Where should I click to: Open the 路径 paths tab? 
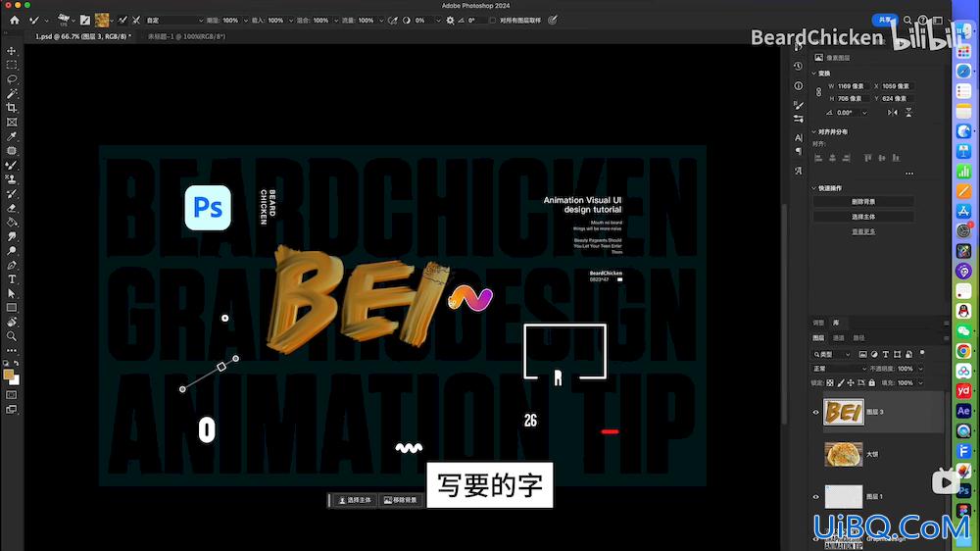858,337
